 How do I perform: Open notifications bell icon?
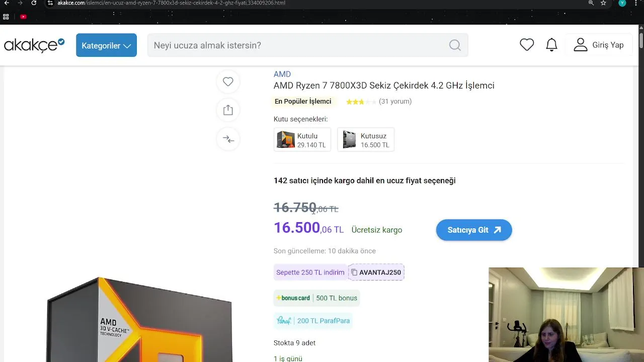552,45
